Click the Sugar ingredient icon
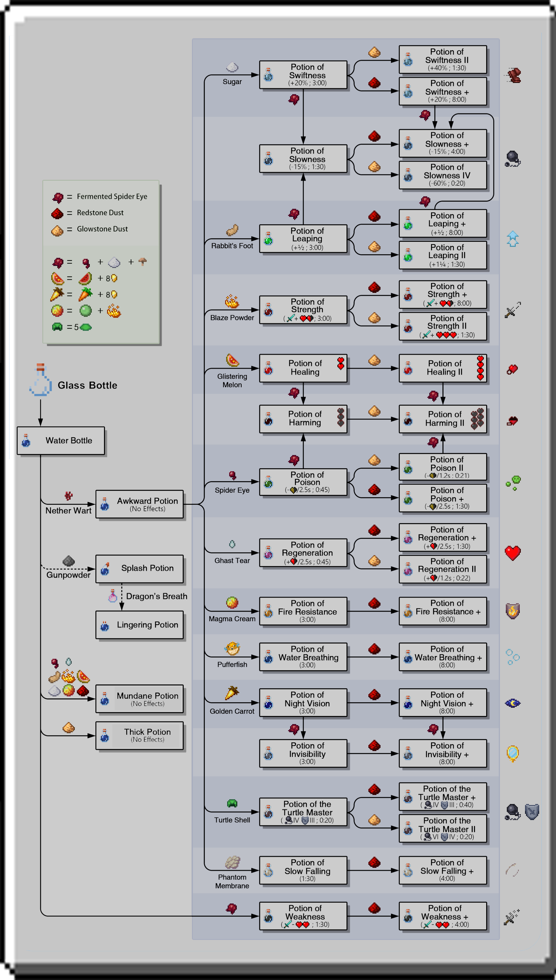This screenshot has height=980, width=556. (232, 67)
